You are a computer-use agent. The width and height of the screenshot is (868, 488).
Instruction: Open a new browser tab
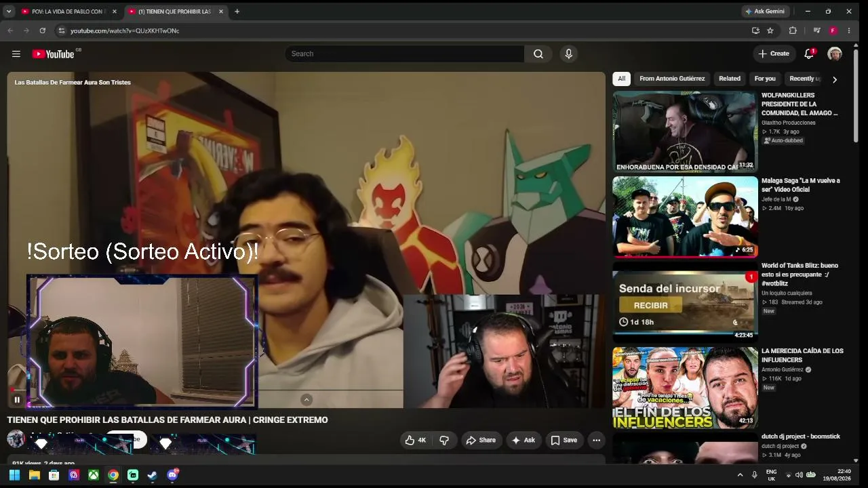point(237,12)
